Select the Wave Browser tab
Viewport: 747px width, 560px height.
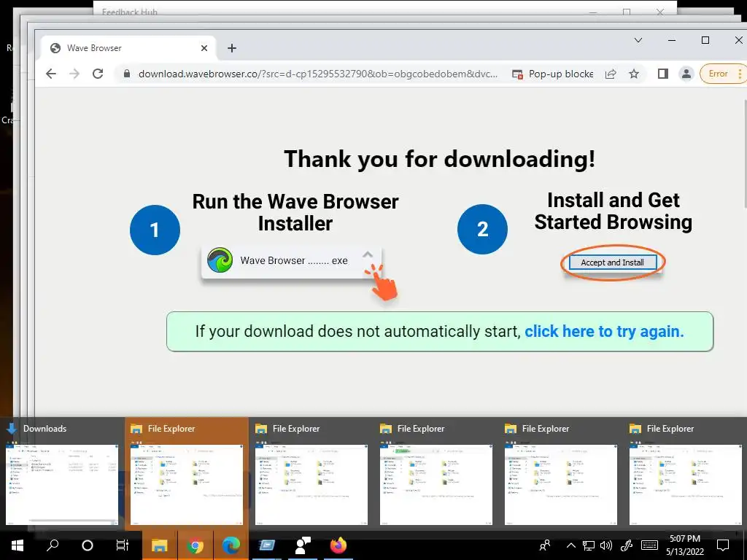click(x=128, y=48)
